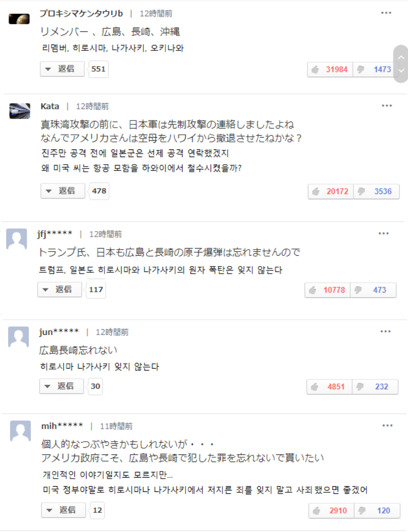The image size is (408, 532).
Task: Like the プロキシマケンタウリb comment
Action: point(330,70)
